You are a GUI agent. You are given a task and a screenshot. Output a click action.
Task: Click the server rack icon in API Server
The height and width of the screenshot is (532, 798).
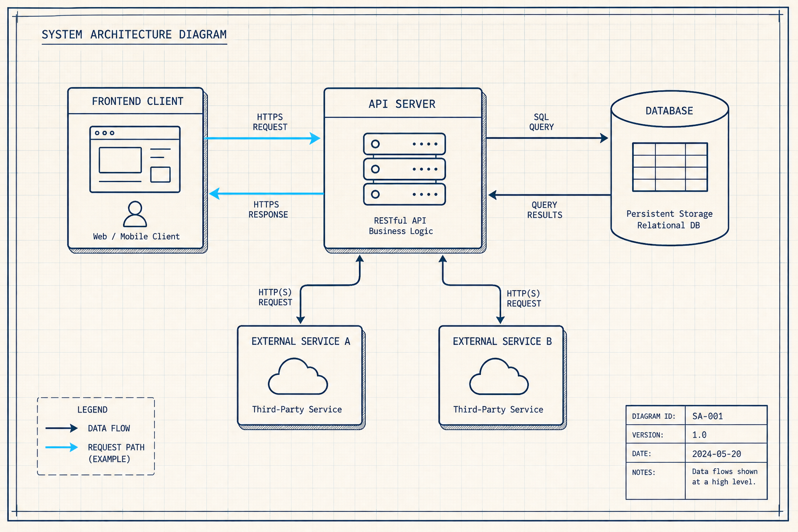405,169
